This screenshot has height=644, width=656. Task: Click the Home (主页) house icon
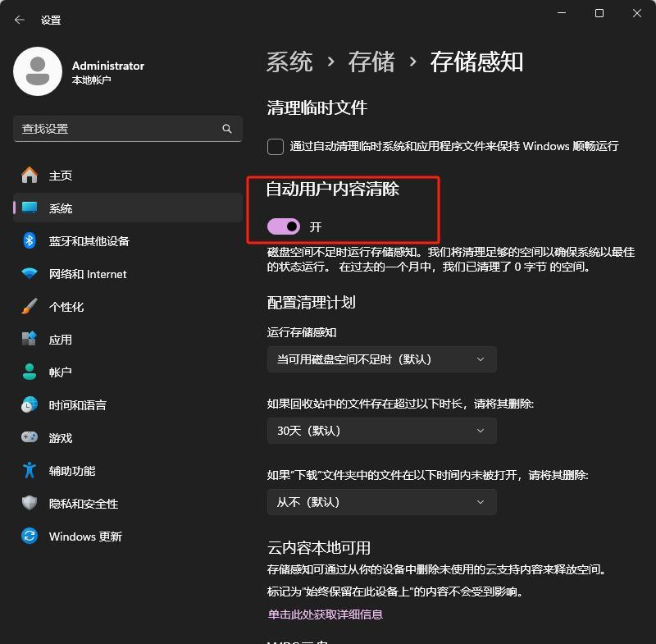[x=30, y=175]
